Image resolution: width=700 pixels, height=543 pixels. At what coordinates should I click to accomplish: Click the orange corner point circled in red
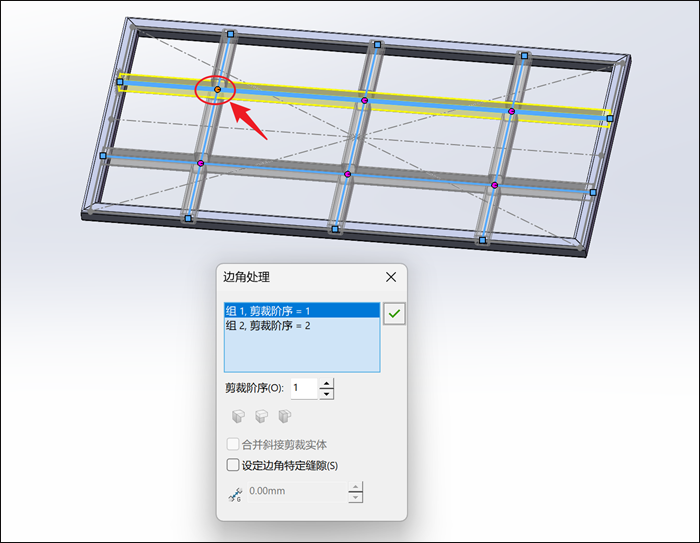217,90
